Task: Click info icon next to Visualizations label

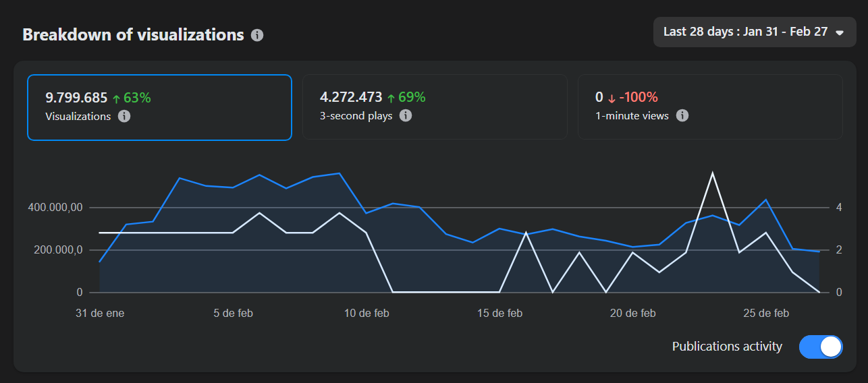Action: pos(124,116)
